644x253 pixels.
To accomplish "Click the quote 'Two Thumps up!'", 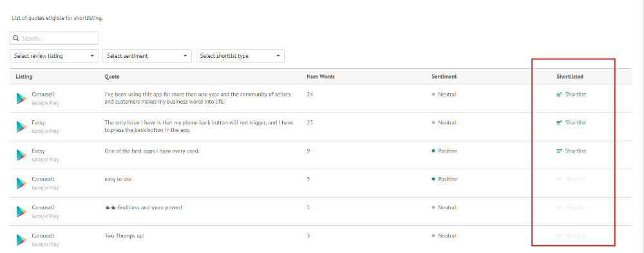I will (125, 236).
